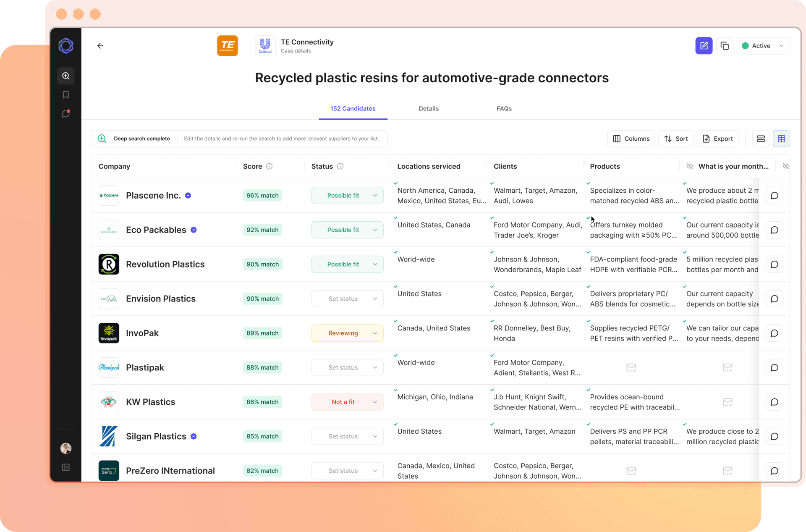Open Plascene Inc. status dropdown
The image size is (806, 532).
[347, 195]
